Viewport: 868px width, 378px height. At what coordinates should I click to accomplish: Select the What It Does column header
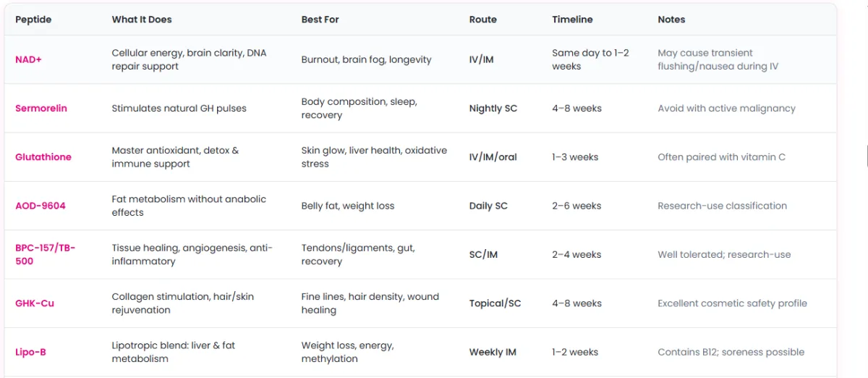[x=142, y=20]
